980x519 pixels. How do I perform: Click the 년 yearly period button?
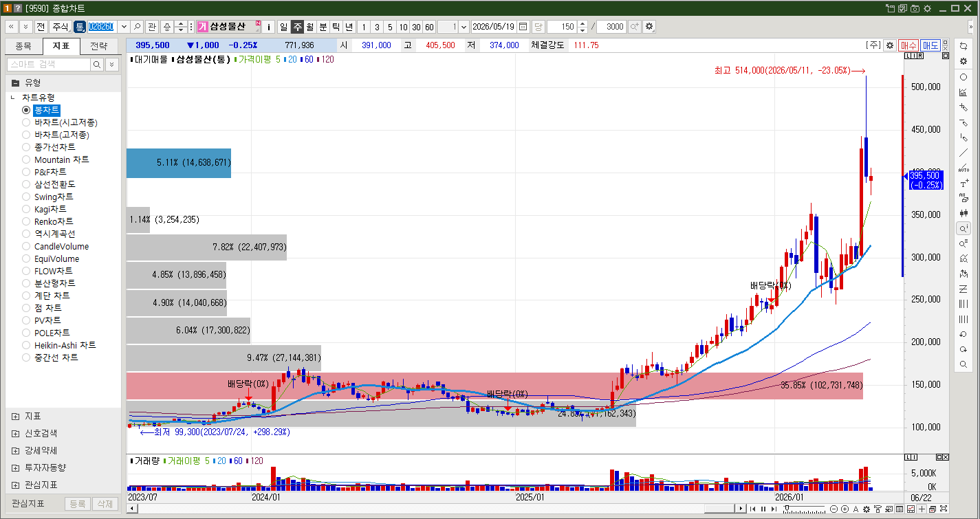[x=349, y=27]
